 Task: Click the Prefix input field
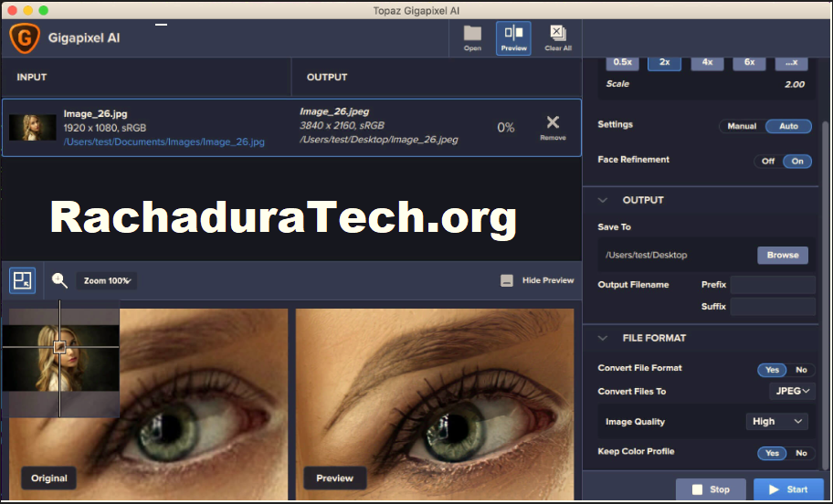773,285
